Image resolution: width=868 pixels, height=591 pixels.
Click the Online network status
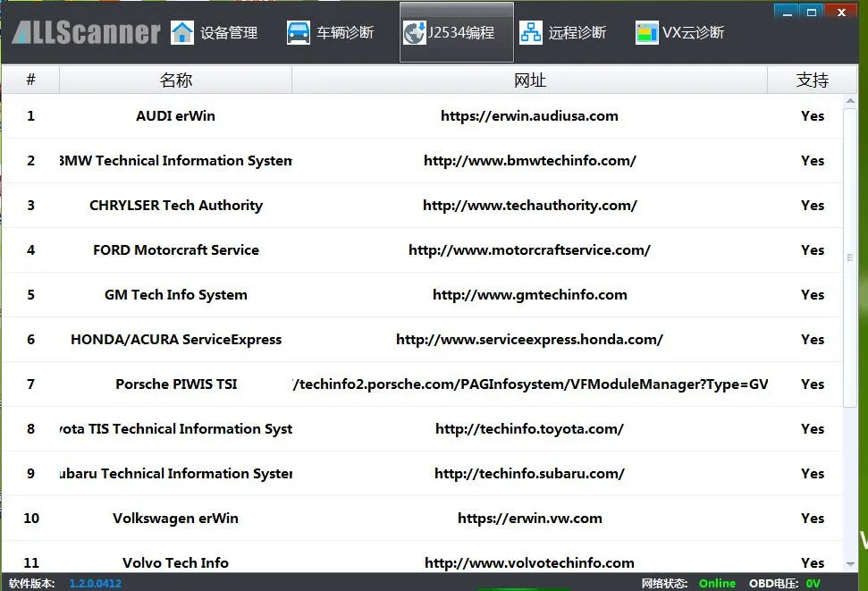point(717,583)
